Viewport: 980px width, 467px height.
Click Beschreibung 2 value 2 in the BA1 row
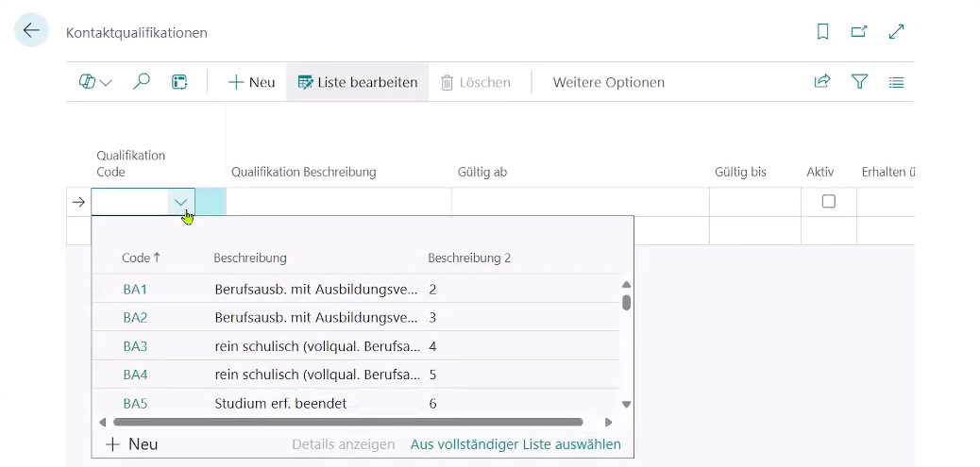(x=432, y=289)
